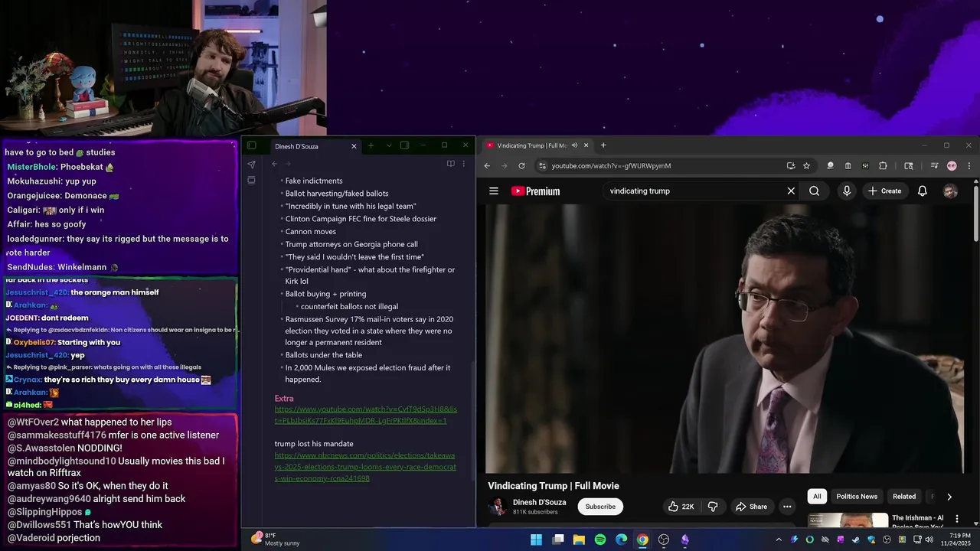Dislike the video
Viewport: 980px width, 551px height.
(713, 507)
